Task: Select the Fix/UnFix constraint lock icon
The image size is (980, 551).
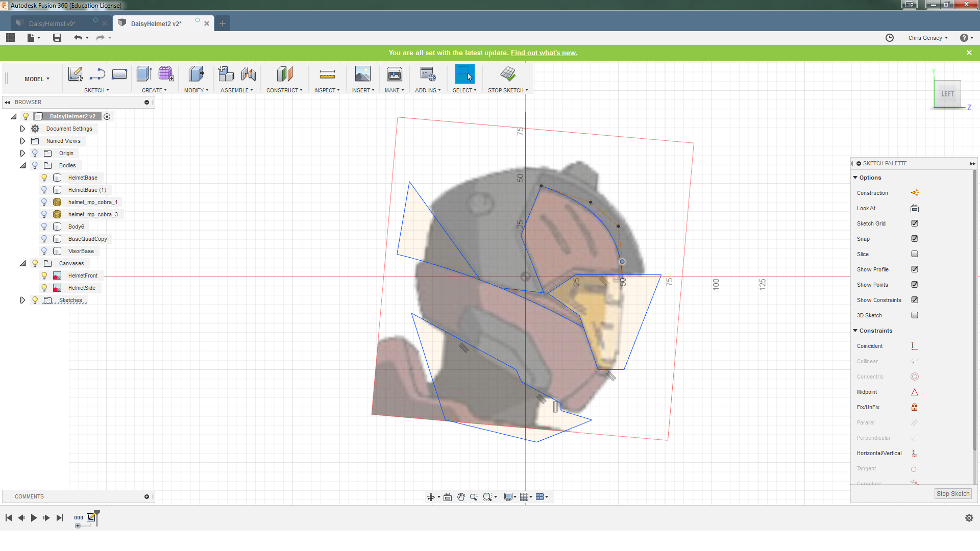Action: [914, 407]
